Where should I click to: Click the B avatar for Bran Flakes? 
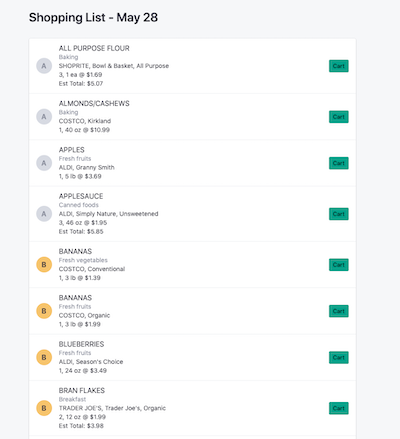coord(44,408)
